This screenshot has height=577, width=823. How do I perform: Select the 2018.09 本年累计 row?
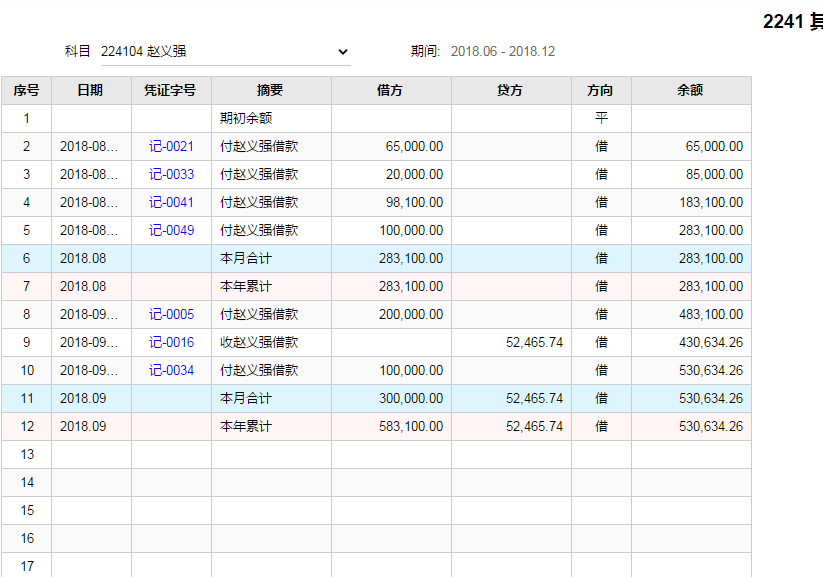point(376,426)
